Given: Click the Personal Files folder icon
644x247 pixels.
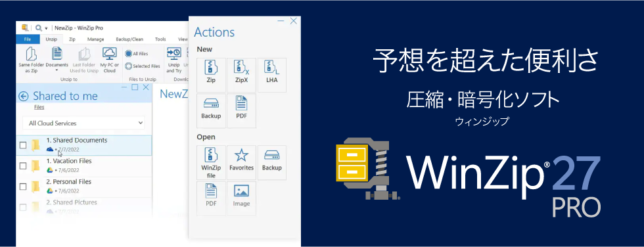Looking at the screenshot, I should click(36, 187).
